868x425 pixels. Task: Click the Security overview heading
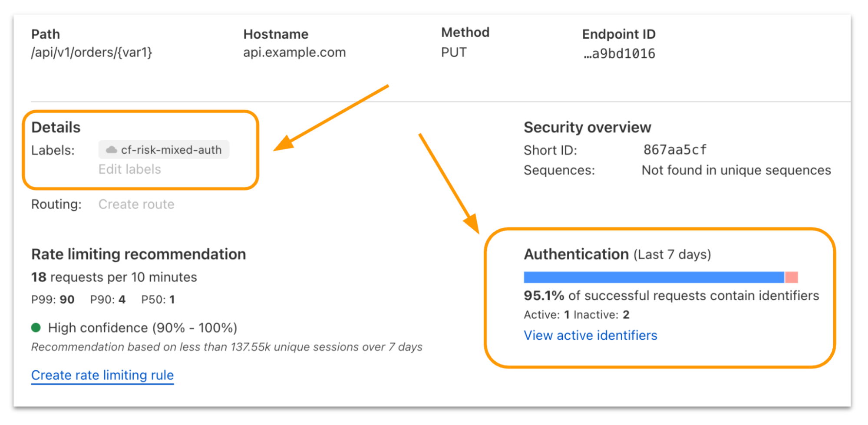(x=587, y=127)
